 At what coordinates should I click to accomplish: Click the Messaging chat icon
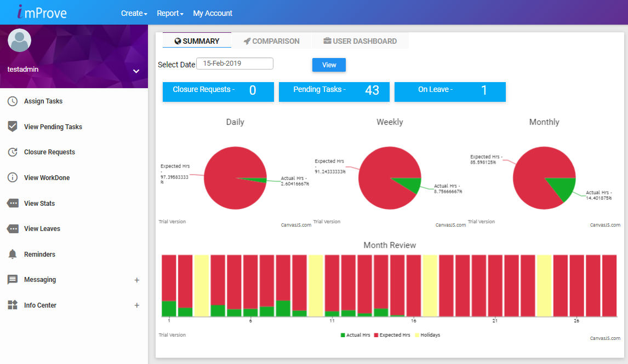point(13,280)
